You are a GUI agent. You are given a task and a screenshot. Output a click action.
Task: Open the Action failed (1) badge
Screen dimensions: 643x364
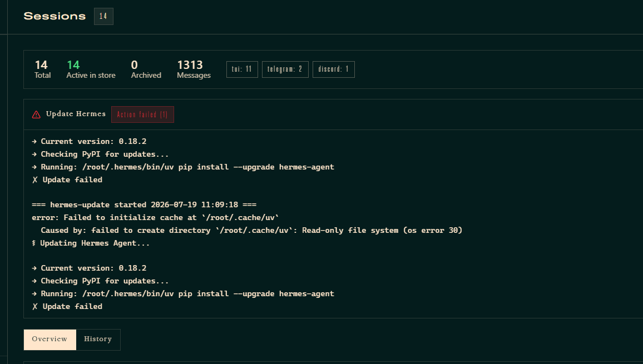pos(142,114)
